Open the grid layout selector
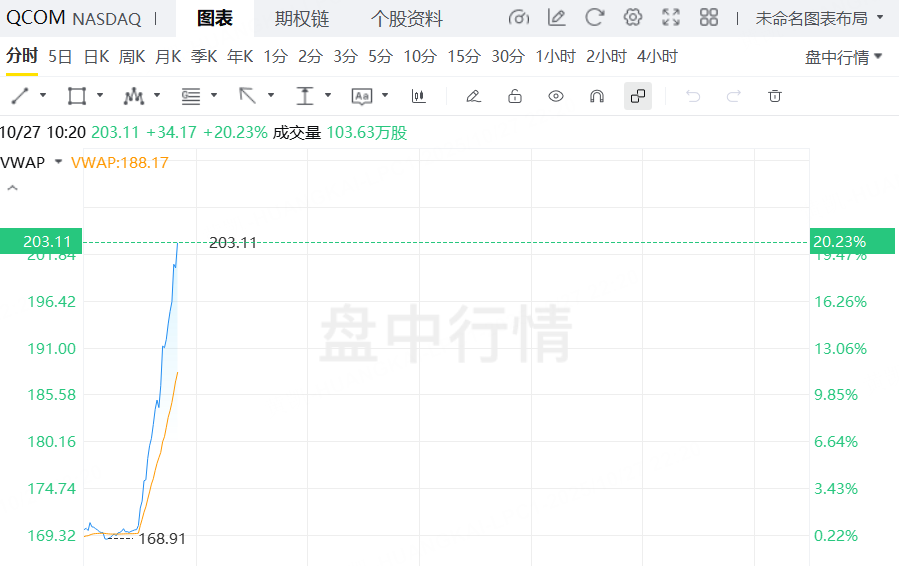Viewport: 899px width, 566px height. [x=709, y=17]
